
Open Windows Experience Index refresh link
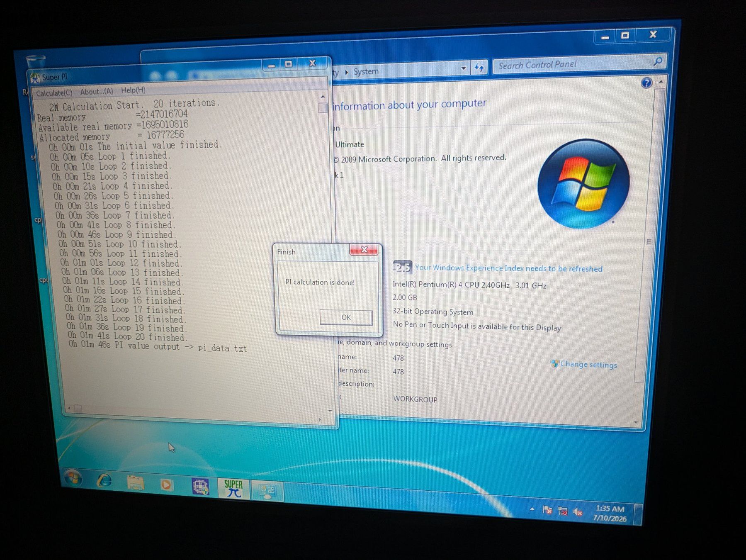(508, 268)
